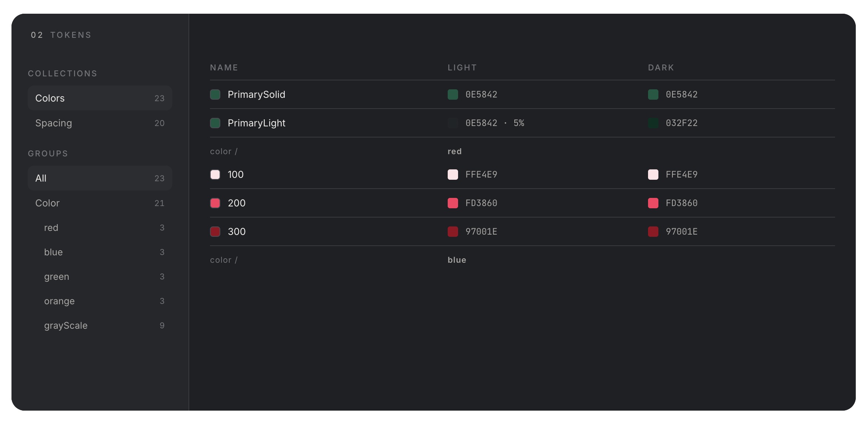Click the dark column value FFE4E9
The height and width of the screenshot is (421, 868).
(x=682, y=175)
